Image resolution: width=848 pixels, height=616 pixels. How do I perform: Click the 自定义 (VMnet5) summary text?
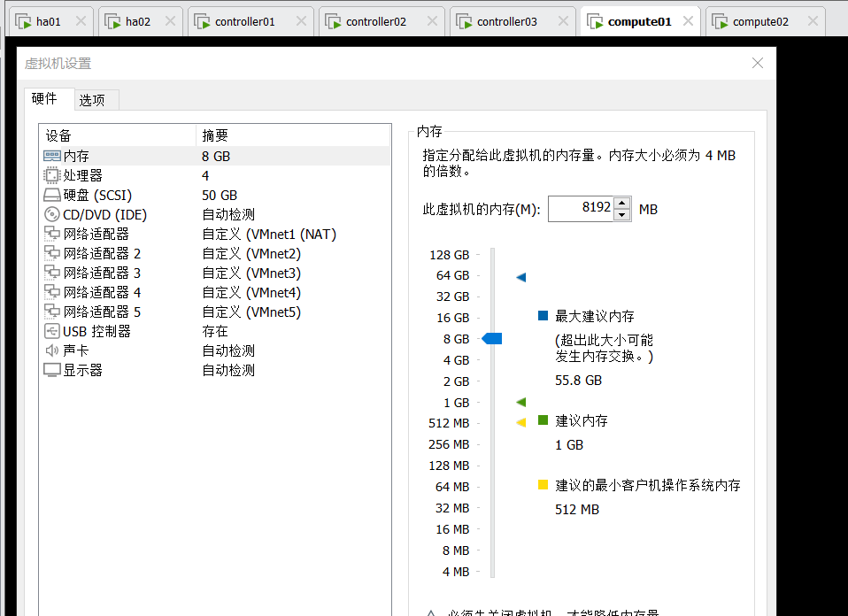pos(251,312)
